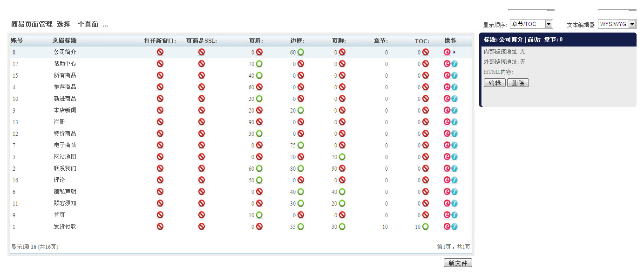Click ID number 17 in the table

pyautogui.click(x=15, y=64)
